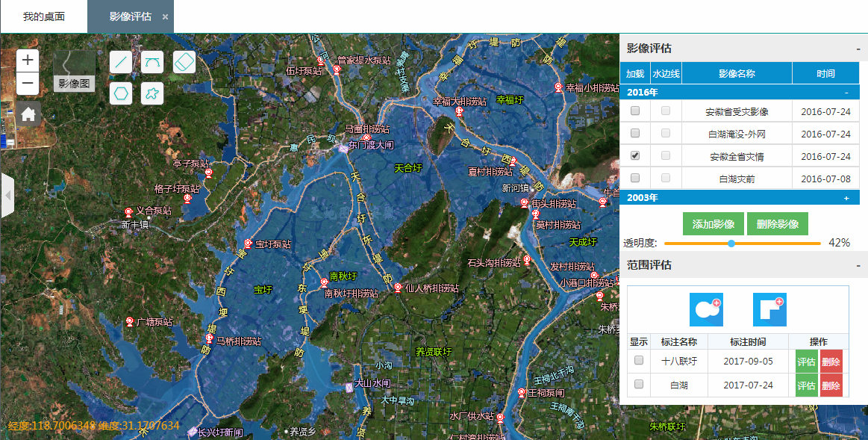Zoom in the map with plus button
This screenshot has height=440, width=868.
[28, 61]
